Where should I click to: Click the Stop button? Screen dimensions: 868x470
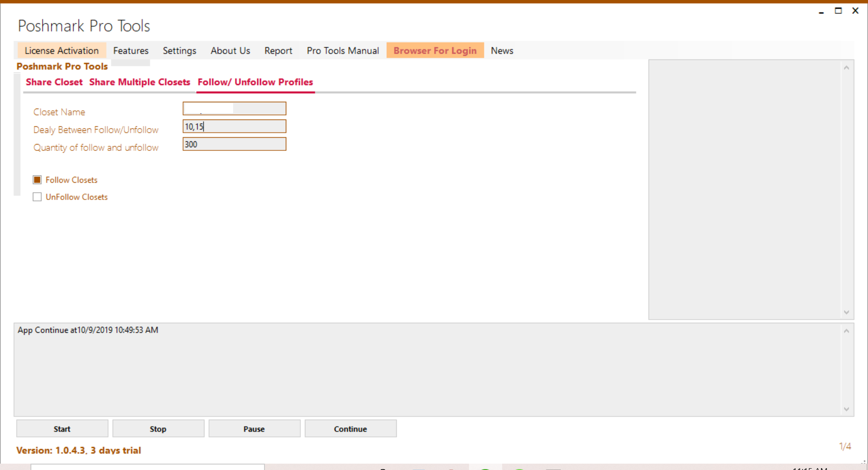pos(158,429)
